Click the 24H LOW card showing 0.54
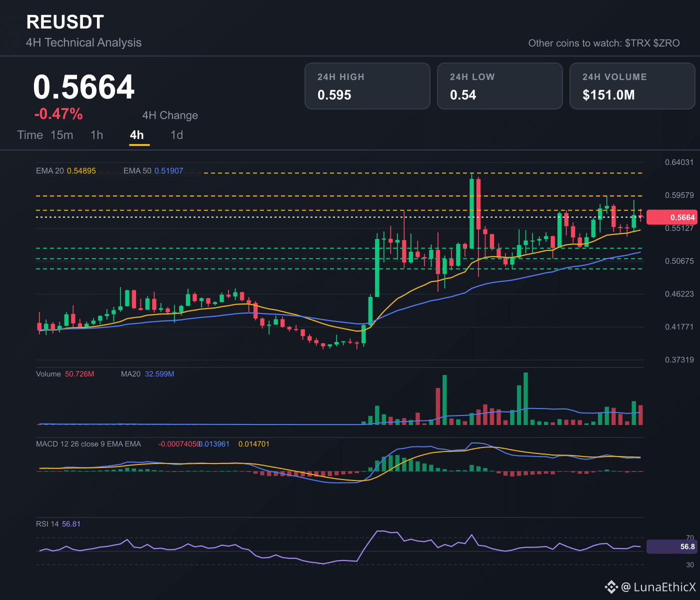Viewport: 700px width, 600px height. [500, 86]
